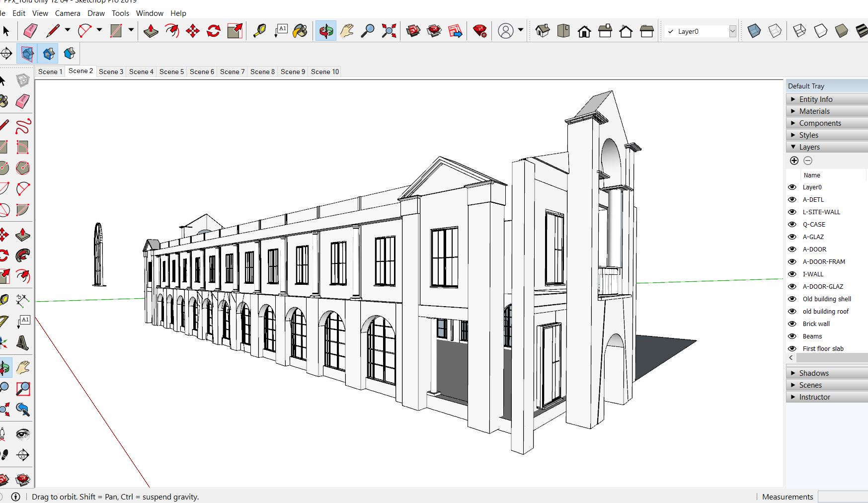Select the 3D Text tool in left toolbar

pyautogui.click(x=22, y=342)
